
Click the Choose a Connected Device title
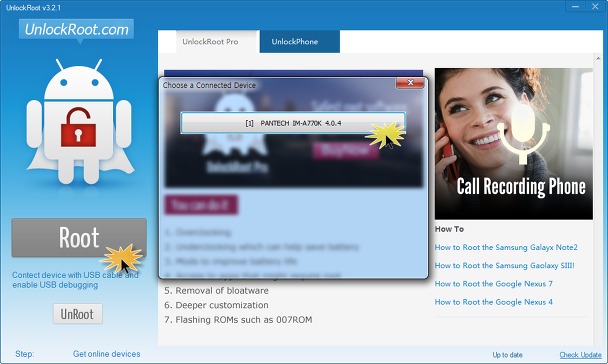(209, 85)
